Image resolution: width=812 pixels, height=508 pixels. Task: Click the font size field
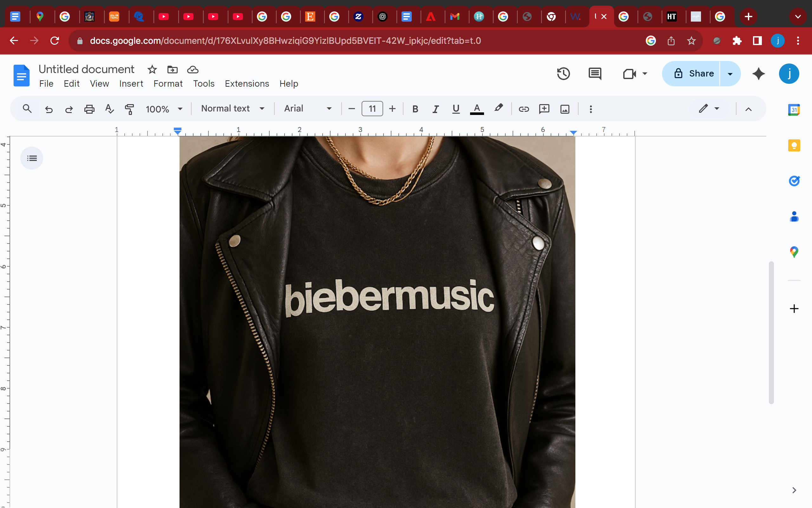372,109
